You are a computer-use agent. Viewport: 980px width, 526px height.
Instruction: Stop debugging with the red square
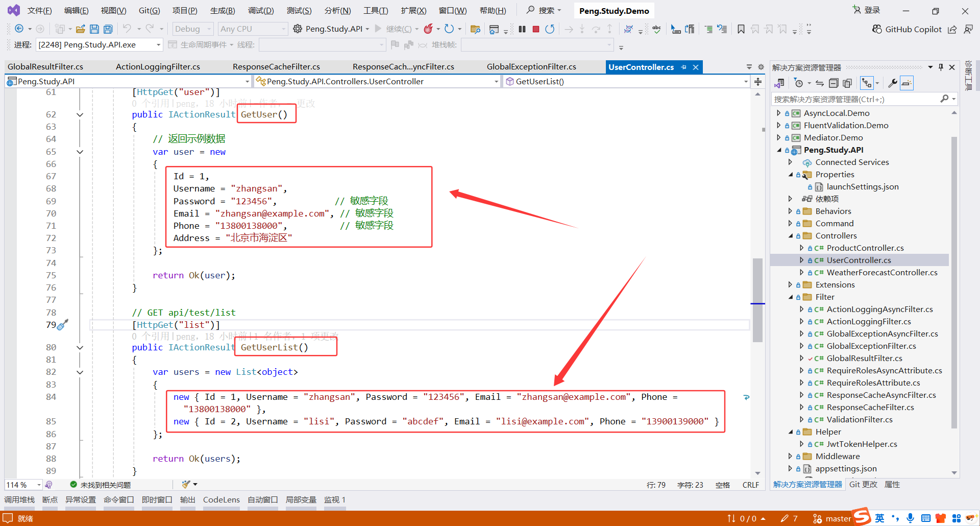pos(536,29)
